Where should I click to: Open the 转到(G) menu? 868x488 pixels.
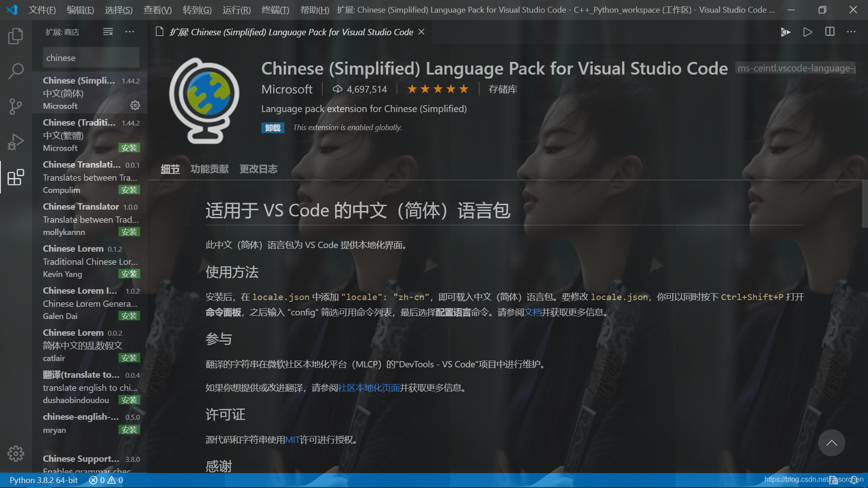[x=197, y=9]
